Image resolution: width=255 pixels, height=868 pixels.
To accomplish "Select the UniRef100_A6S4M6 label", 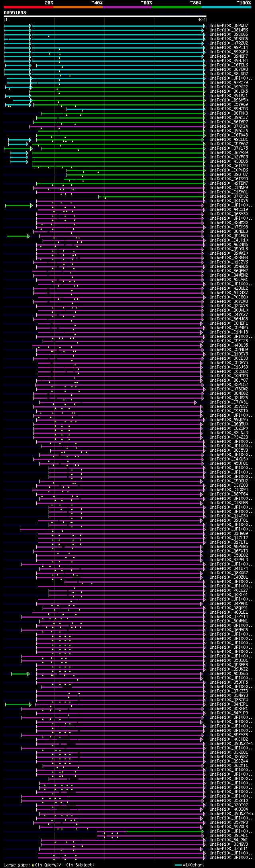I will [x=229, y=245].
